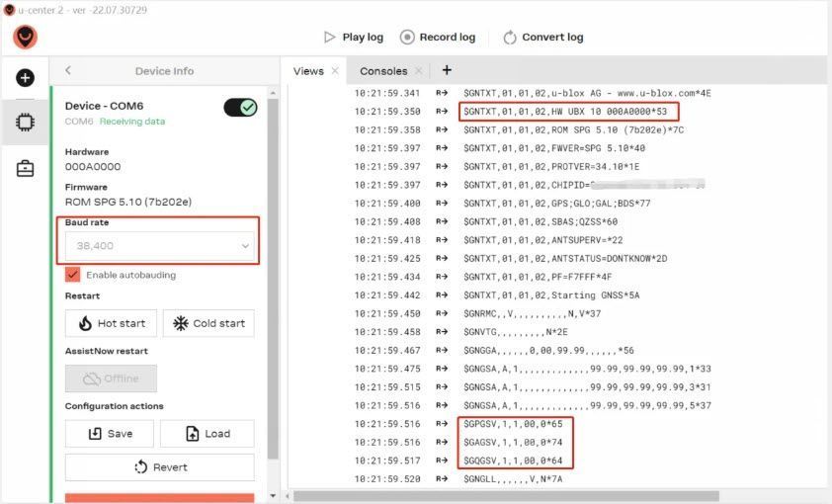Select the $GAGSV,1,1,00,0*74 line
The height and width of the screenshot is (504, 832).
(513, 442)
